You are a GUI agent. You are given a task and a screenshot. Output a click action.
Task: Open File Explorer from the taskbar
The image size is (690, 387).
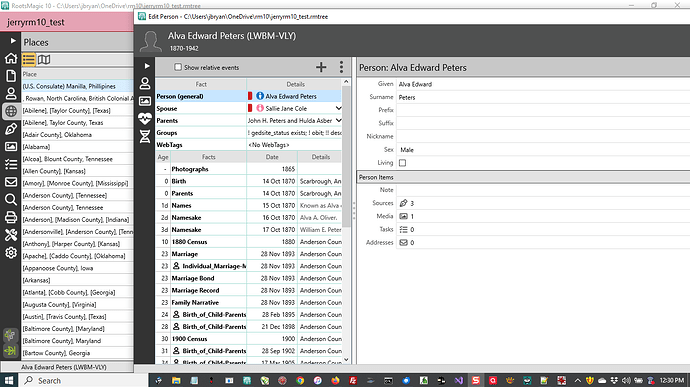[176, 380]
